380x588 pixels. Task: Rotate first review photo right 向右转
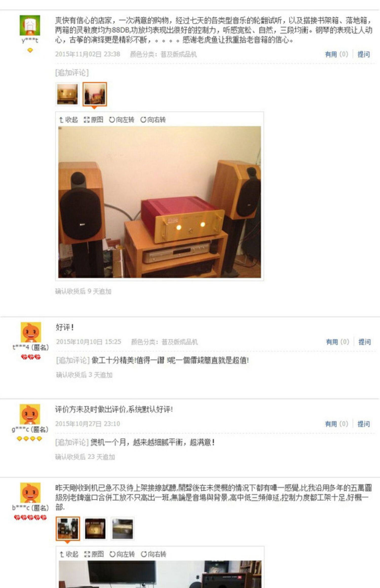pos(153,120)
